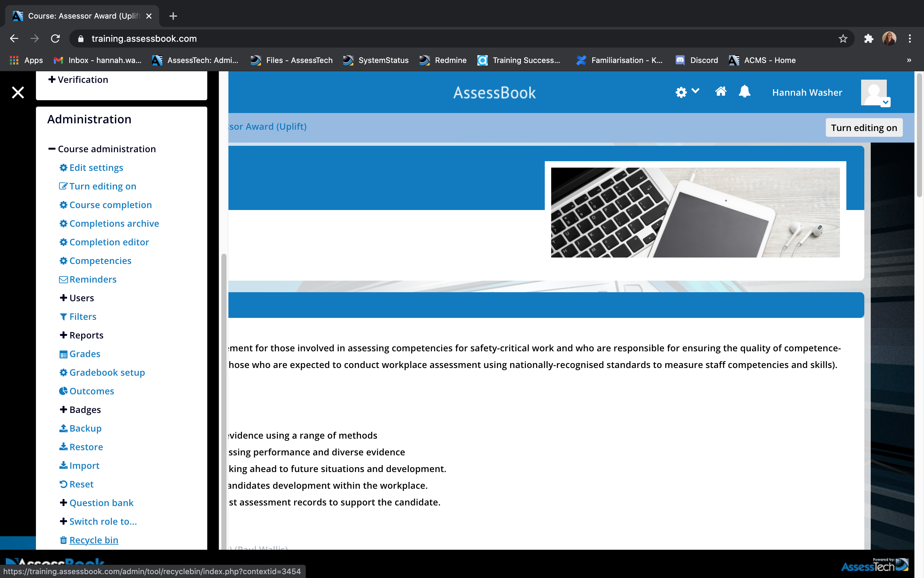Open Reminders link
The width and height of the screenshot is (924, 578).
pos(93,279)
